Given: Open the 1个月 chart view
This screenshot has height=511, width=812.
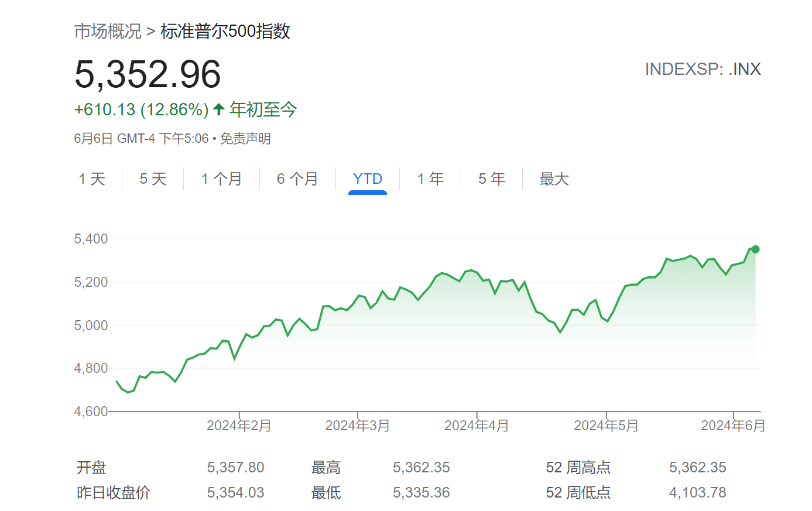Looking at the screenshot, I should coord(221,179).
